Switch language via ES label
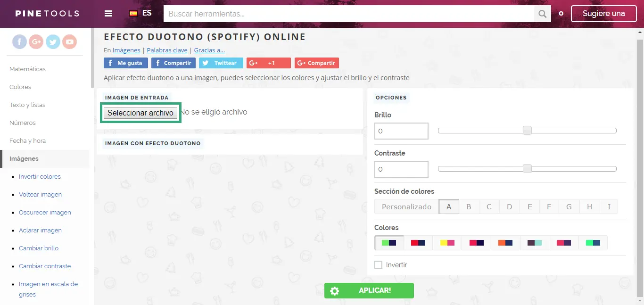 [x=147, y=13]
